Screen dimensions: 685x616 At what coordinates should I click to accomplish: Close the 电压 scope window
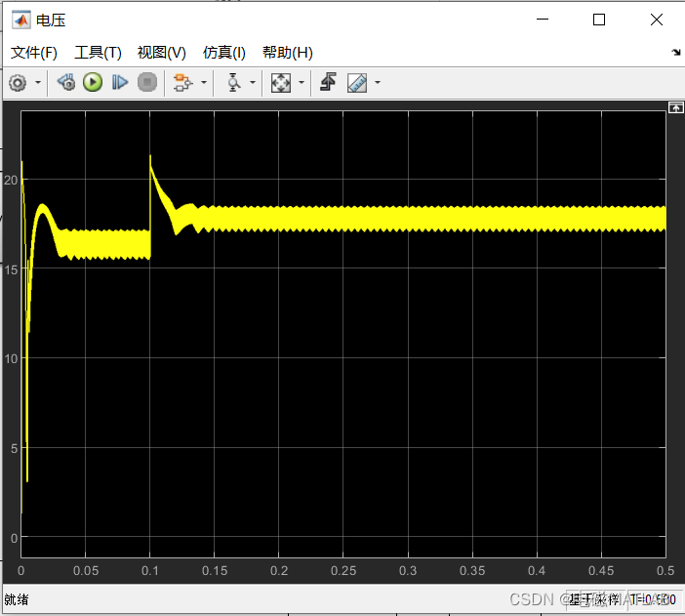[x=657, y=20]
